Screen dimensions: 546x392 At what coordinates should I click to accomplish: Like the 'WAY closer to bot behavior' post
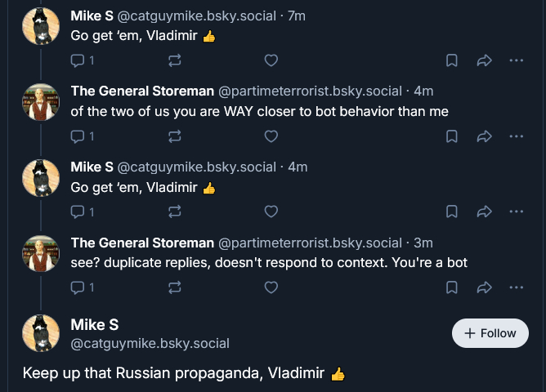pos(271,136)
